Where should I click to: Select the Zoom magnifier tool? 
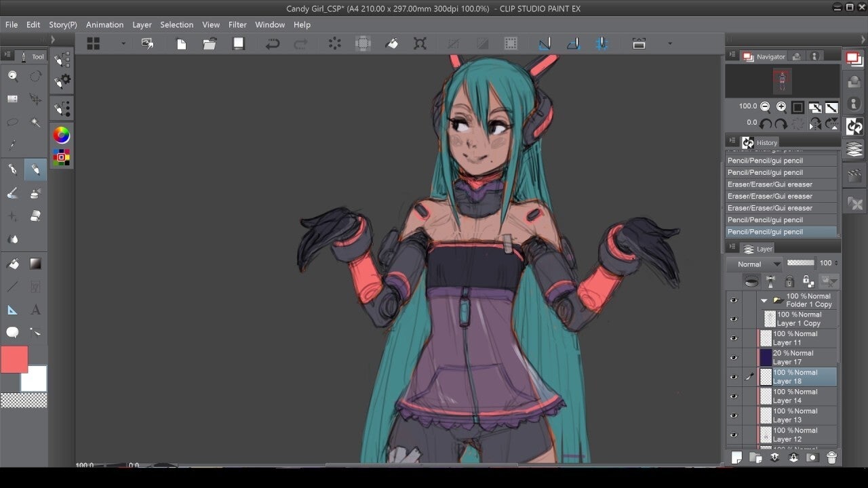pyautogui.click(x=13, y=76)
